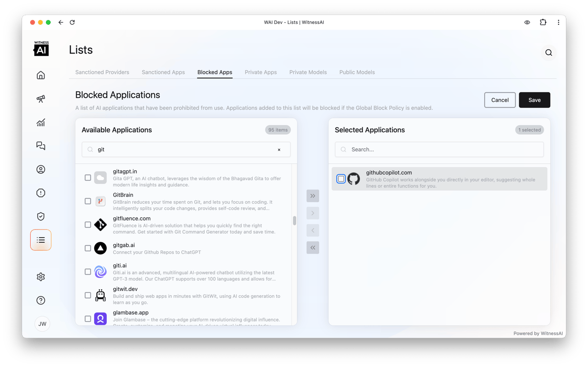Reload the page with refresh icon
Screen dimensions: 588x367
pyautogui.click(x=72, y=22)
